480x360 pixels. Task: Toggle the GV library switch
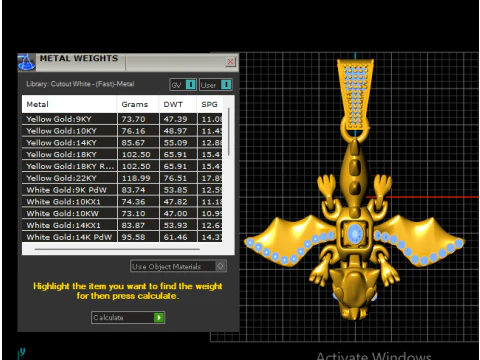[183, 85]
